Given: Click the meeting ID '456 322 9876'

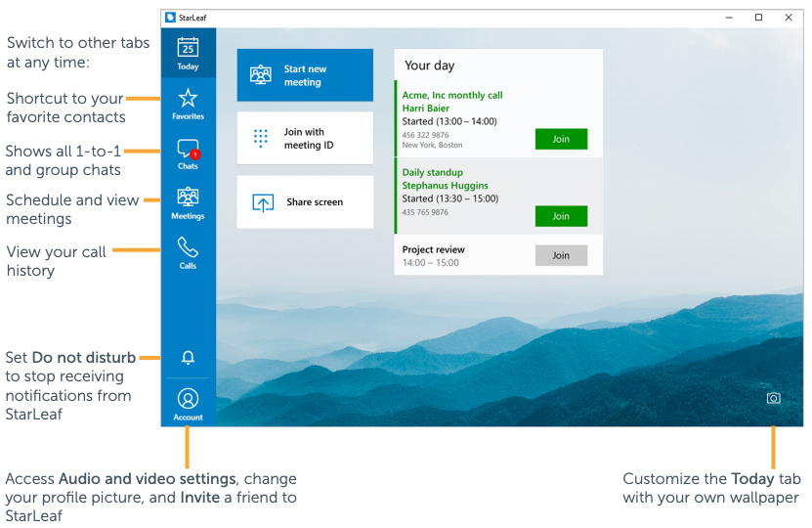Looking at the screenshot, I should [426, 135].
